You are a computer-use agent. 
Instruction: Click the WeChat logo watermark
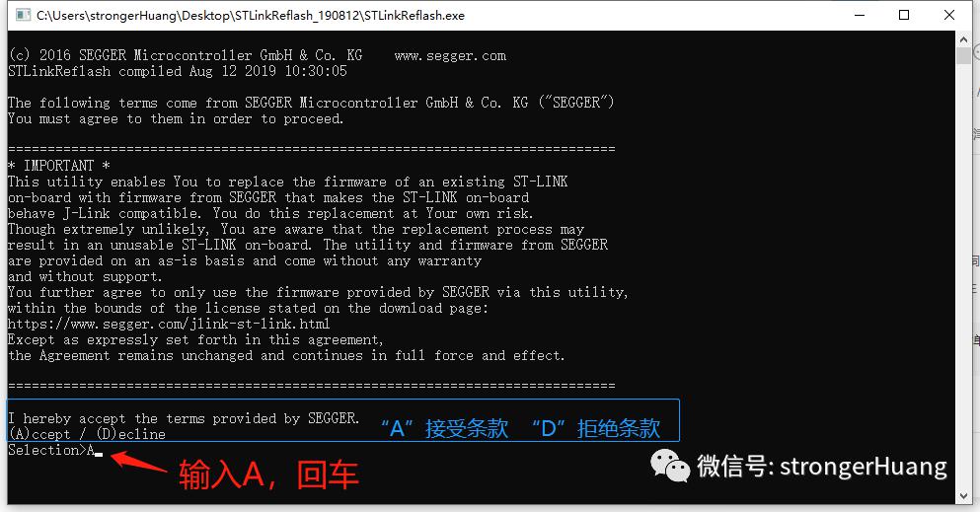(670, 466)
